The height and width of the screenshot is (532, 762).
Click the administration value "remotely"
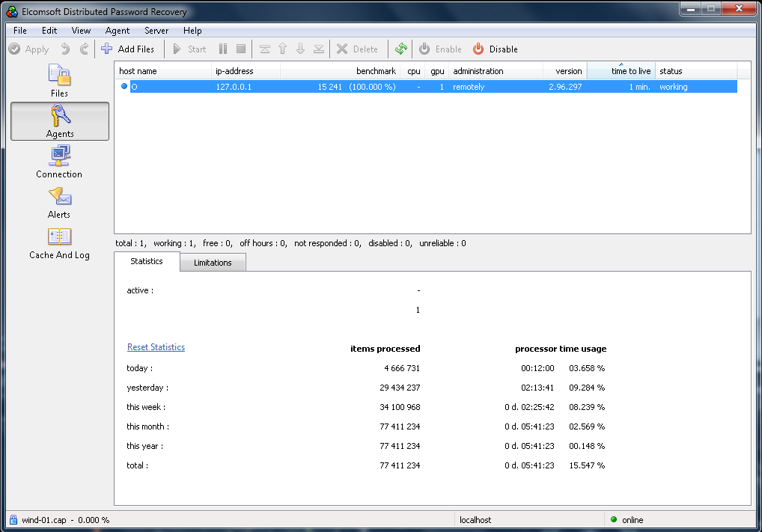(469, 87)
